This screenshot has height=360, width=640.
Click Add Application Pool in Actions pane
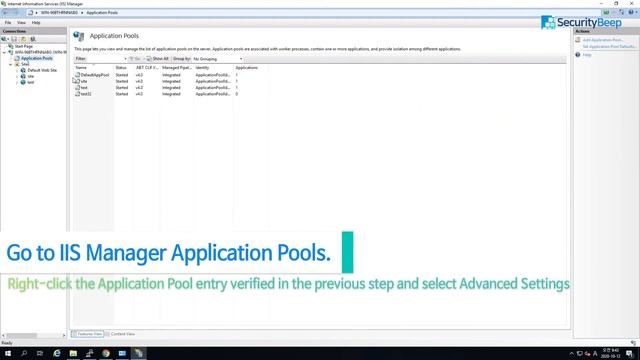pyautogui.click(x=603, y=40)
